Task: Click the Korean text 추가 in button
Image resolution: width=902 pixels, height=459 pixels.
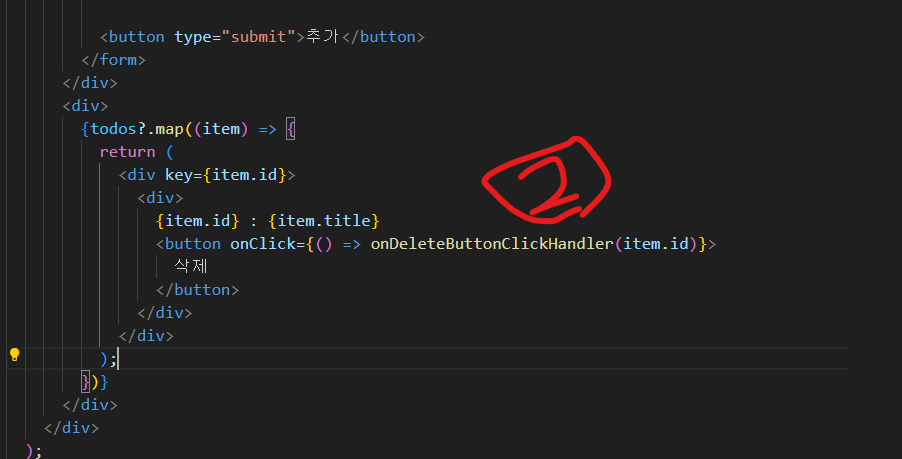Action: [323, 36]
